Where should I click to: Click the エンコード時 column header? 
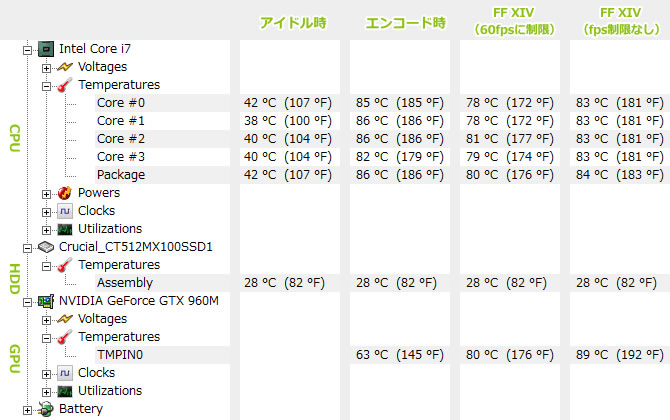click(405, 23)
